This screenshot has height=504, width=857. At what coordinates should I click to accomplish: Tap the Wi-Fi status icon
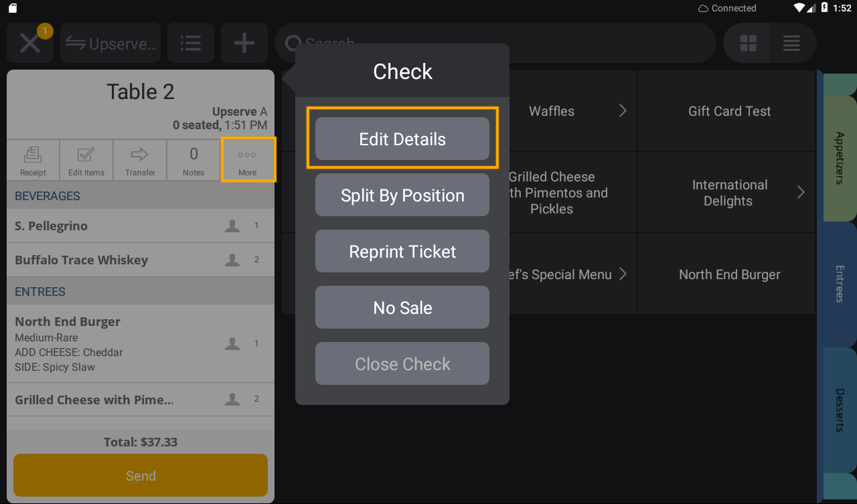(799, 8)
